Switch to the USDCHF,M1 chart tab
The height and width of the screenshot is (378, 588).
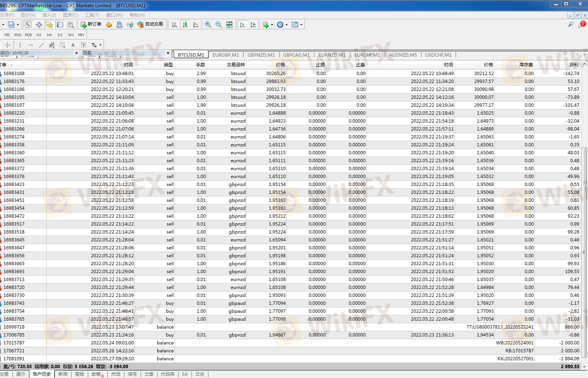438,55
